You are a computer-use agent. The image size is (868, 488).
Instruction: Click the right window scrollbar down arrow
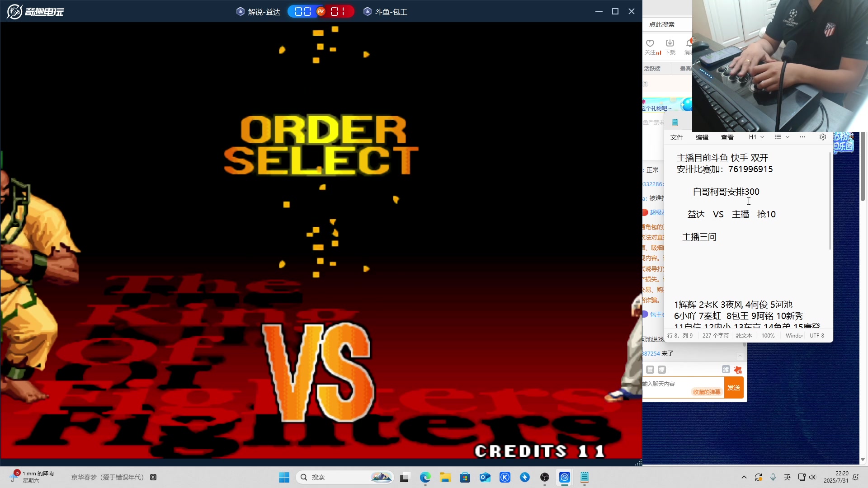[x=863, y=459]
